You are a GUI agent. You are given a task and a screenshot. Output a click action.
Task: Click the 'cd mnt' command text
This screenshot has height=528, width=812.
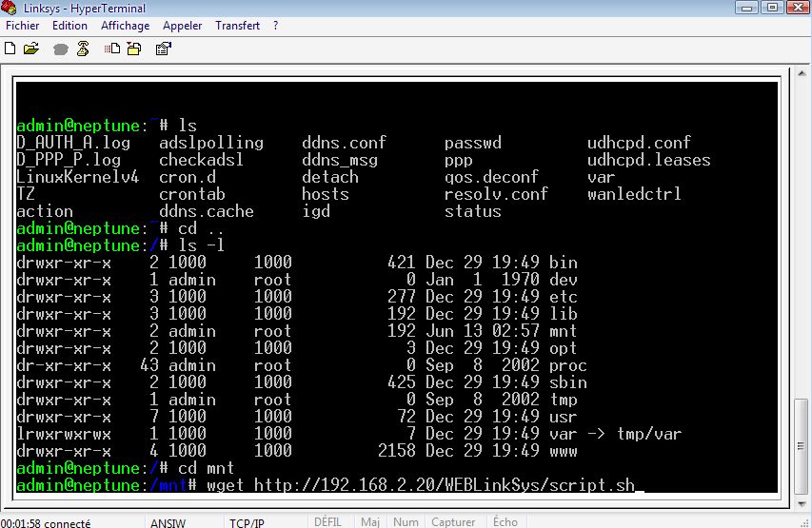pos(207,468)
